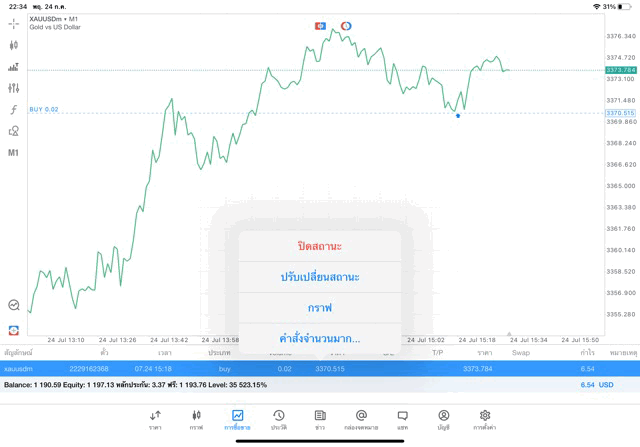Switch to the ราคา (quotes) tab
The height and width of the screenshot is (447, 640).
point(155,419)
